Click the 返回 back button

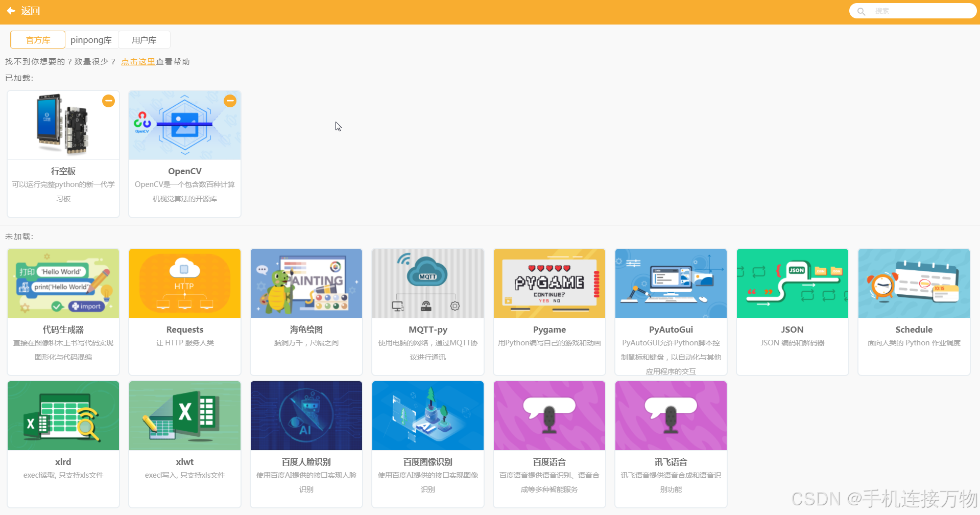coord(23,10)
